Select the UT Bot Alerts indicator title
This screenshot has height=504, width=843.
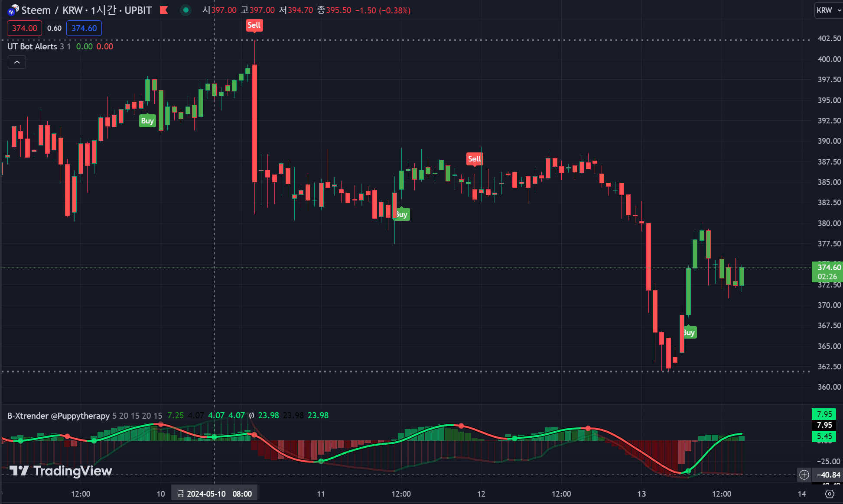click(32, 46)
